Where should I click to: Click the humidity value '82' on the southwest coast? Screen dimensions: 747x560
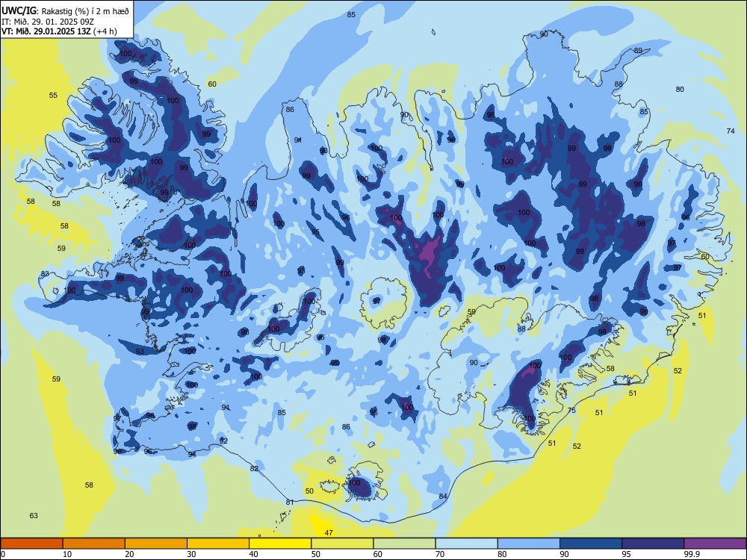pos(255,469)
